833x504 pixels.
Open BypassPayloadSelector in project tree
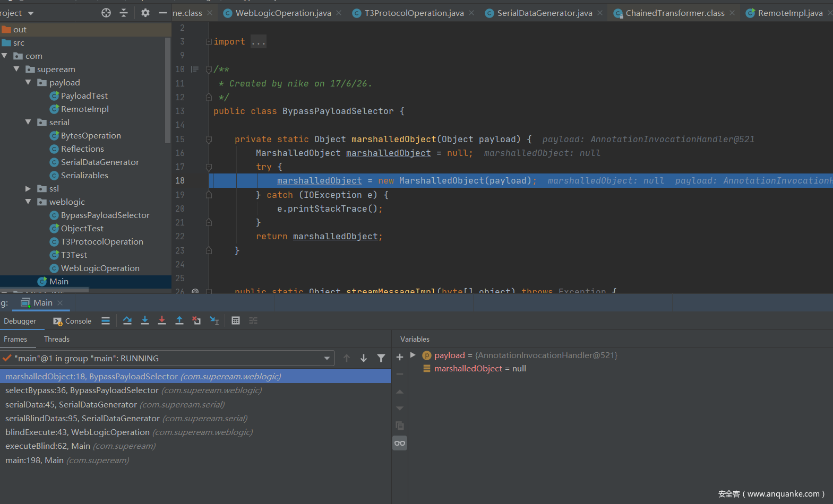coord(105,215)
